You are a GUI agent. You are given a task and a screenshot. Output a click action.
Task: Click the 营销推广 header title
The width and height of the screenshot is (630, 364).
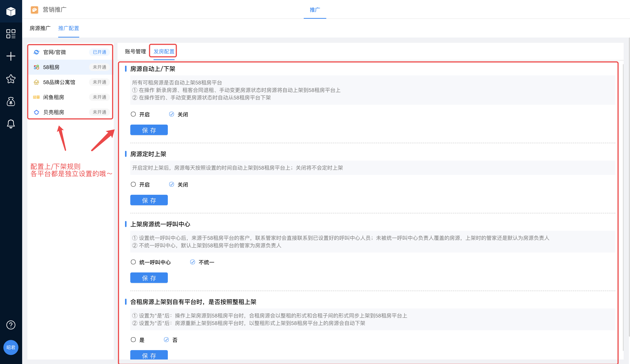tap(54, 10)
